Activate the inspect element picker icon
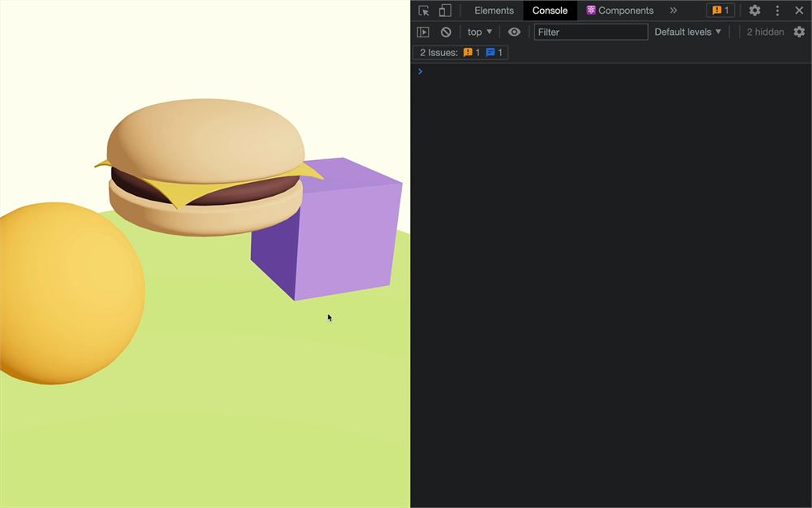This screenshot has width=812, height=508. point(424,11)
